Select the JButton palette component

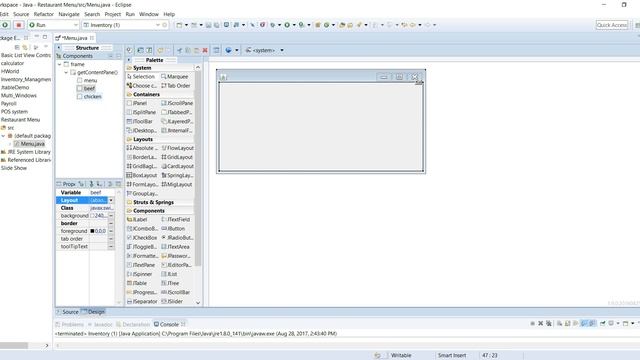click(173, 229)
